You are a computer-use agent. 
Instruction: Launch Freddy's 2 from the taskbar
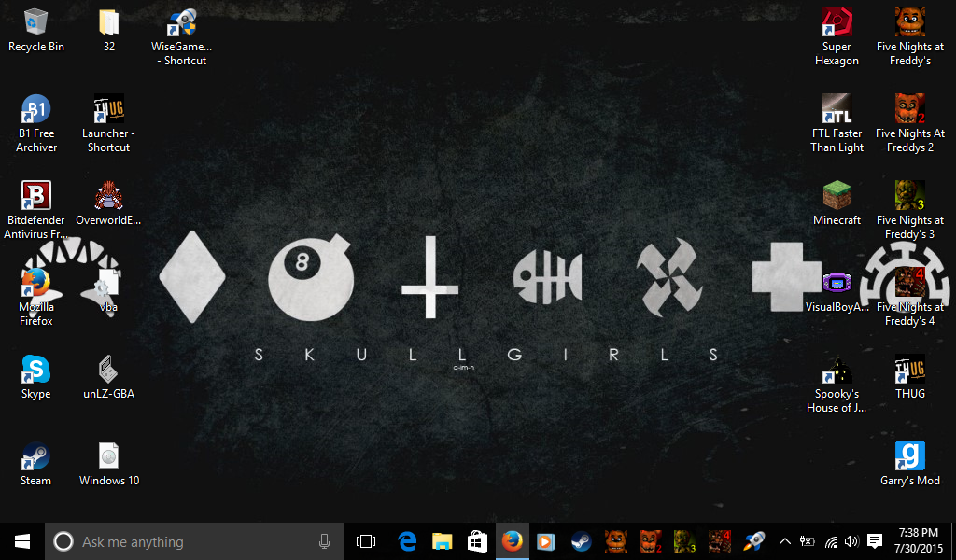click(651, 541)
